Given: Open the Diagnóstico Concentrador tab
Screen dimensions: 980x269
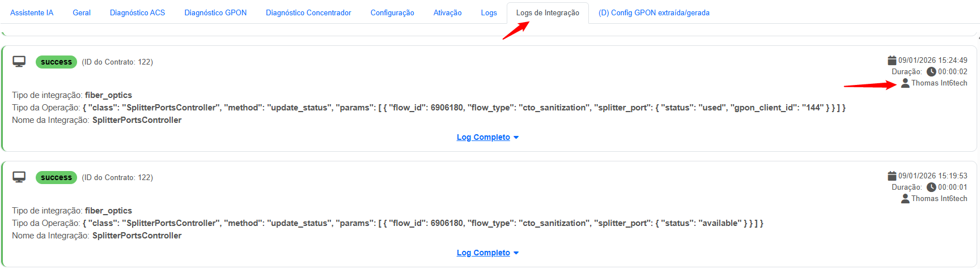Looking at the screenshot, I should [308, 12].
